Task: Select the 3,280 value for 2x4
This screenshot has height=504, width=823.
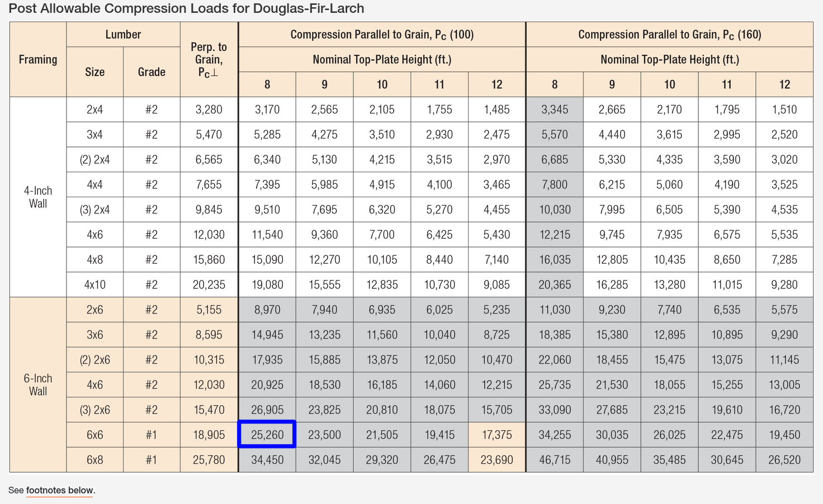Action: pos(209,110)
